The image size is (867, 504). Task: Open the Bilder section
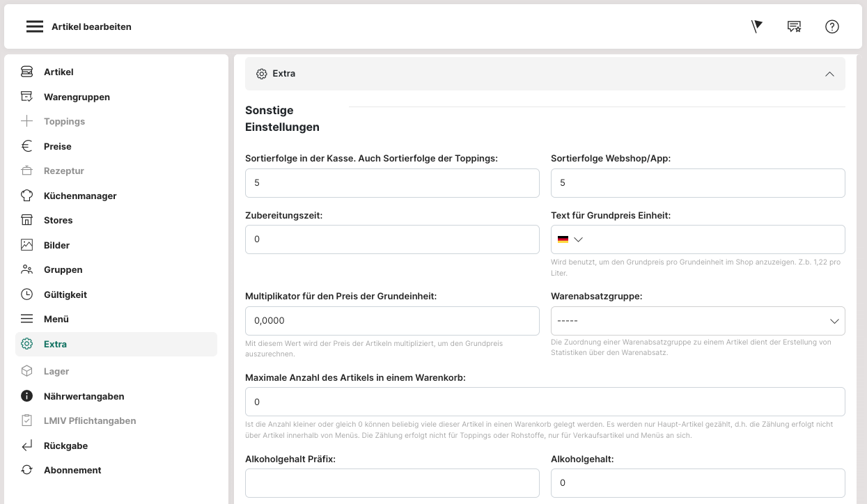pyautogui.click(x=56, y=245)
